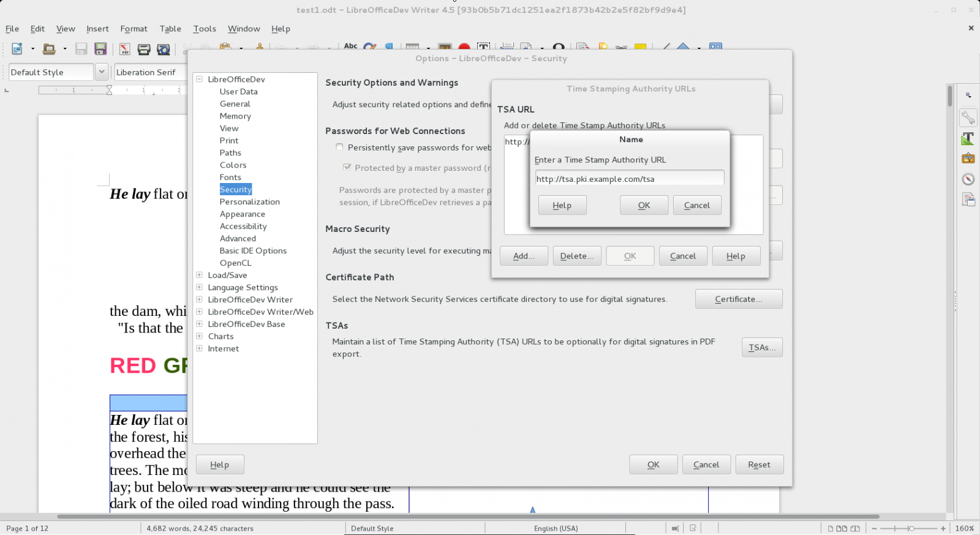Expand the Internet tree node
Viewport: 980px width, 535px height.
click(199, 348)
